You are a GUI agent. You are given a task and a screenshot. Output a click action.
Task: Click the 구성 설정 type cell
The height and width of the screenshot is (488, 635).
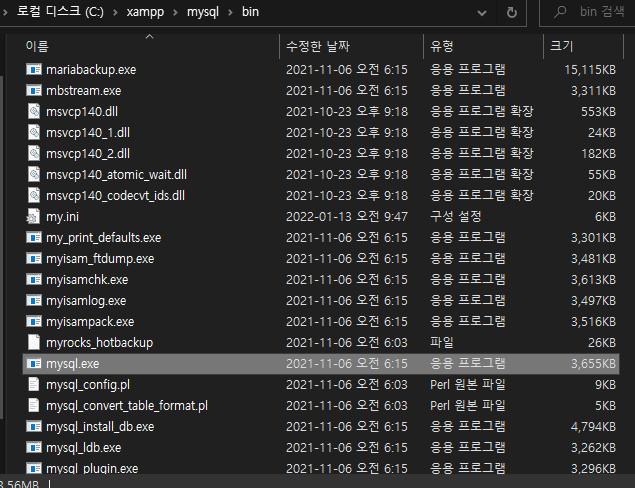pos(456,217)
